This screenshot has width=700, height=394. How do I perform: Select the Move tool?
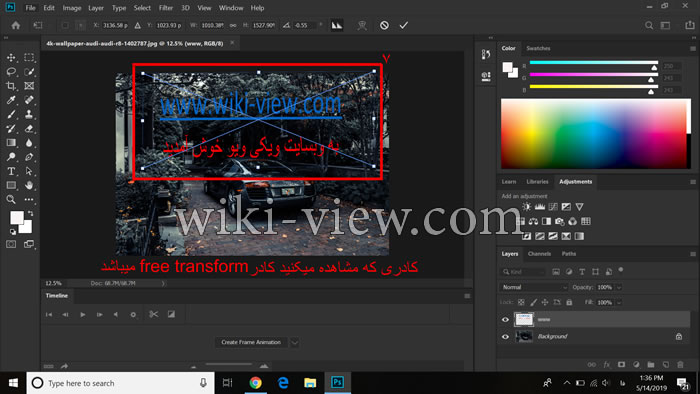pos(11,58)
